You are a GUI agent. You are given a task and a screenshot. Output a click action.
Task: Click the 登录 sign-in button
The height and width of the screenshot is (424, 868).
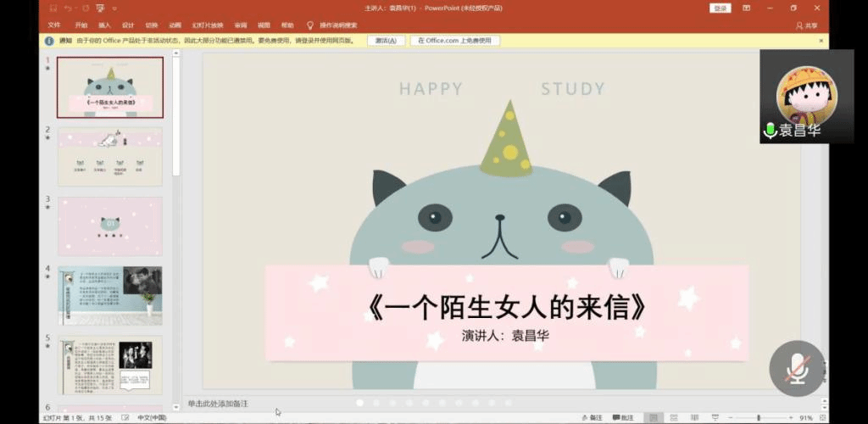720,8
